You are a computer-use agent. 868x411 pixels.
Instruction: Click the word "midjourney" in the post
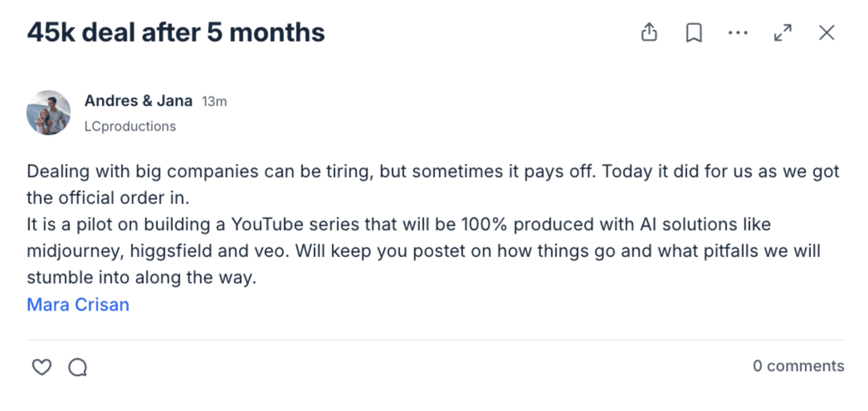click(x=72, y=250)
